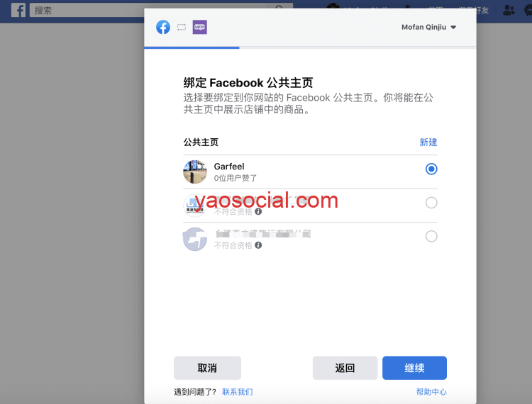Click the 返回 button
Image resolution: width=532 pixels, height=404 pixels.
click(x=345, y=368)
